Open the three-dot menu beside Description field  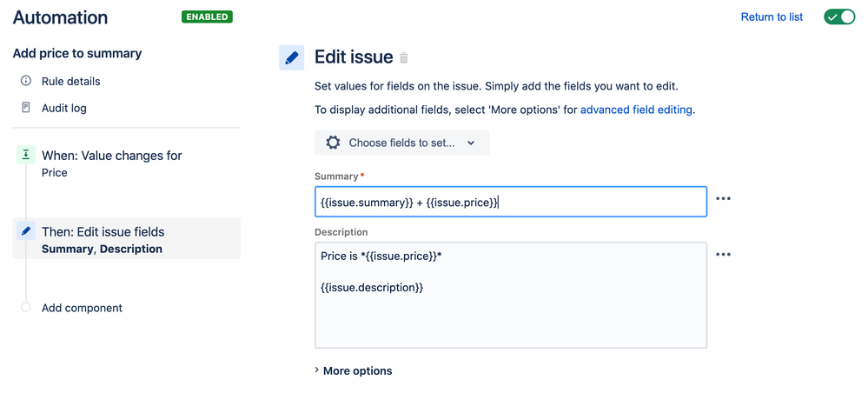[x=723, y=255]
